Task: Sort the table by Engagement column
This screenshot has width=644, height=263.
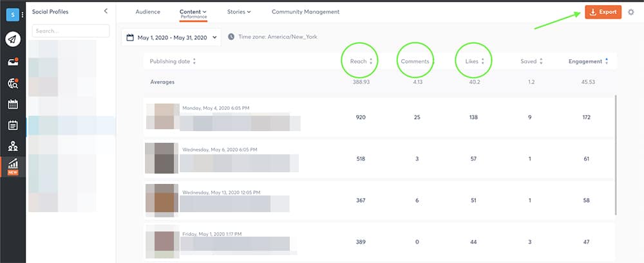Action: [589, 62]
